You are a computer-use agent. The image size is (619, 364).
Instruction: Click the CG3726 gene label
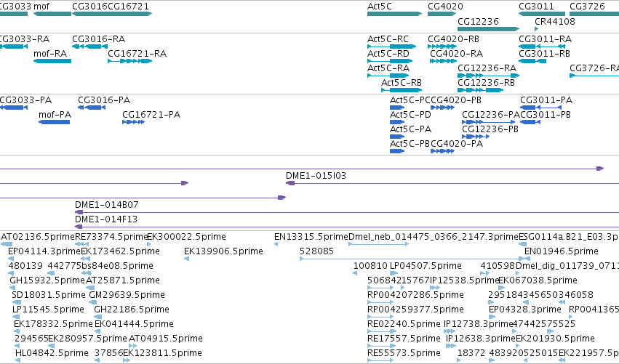587,7
